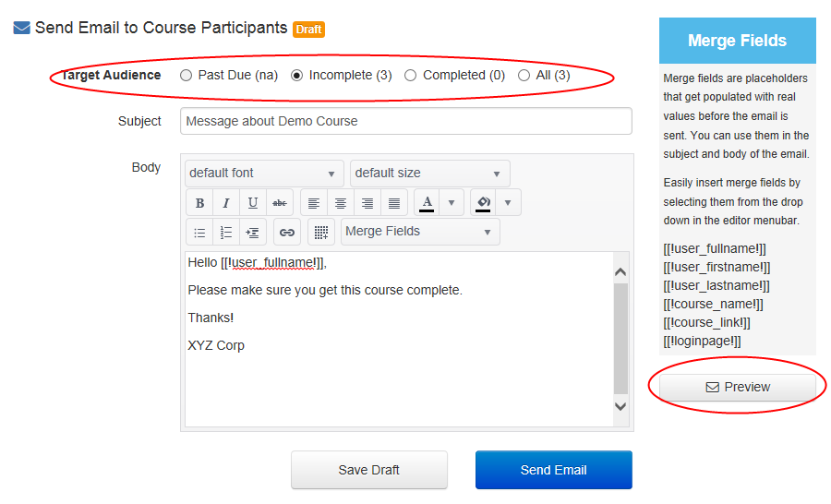Apply italic formatting to text
The width and height of the screenshot is (831, 504).
click(x=226, y=203)
